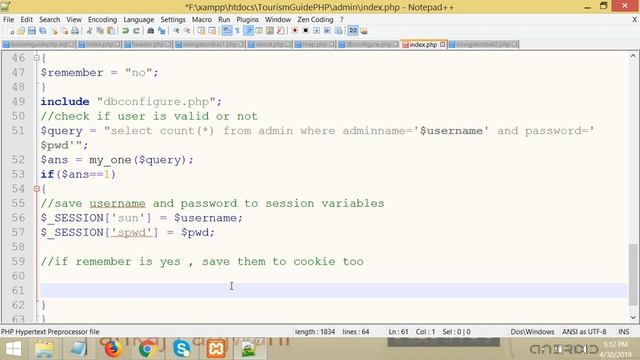This screenshot has width=640, height=360.
Task: Toggle the indent guide display in the toolbar
Action: point(248,31)
